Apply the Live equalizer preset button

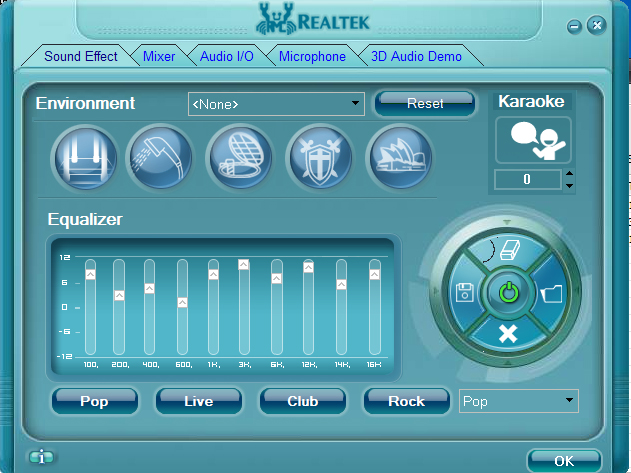tap(199, 401)
